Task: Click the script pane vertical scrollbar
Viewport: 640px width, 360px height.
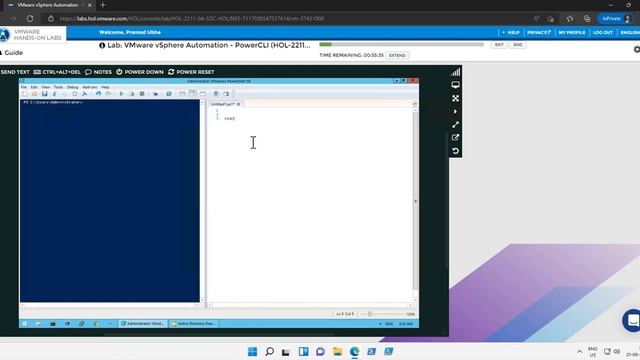Action: 416,200
